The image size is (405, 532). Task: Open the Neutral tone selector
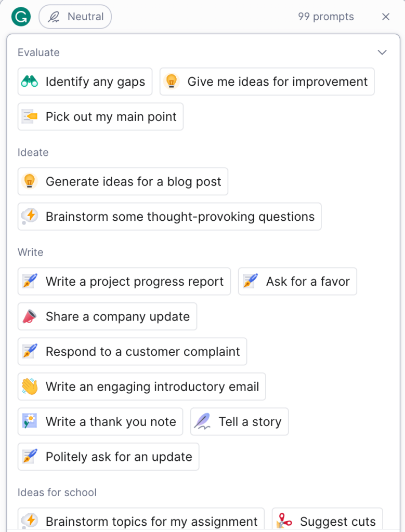75,16
